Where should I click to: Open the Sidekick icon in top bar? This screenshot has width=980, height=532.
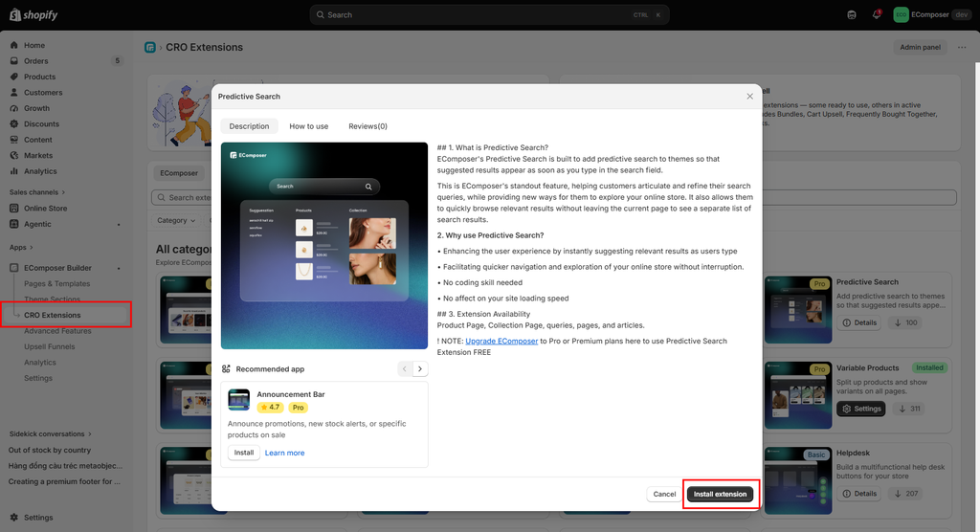[x=851, y=14]
